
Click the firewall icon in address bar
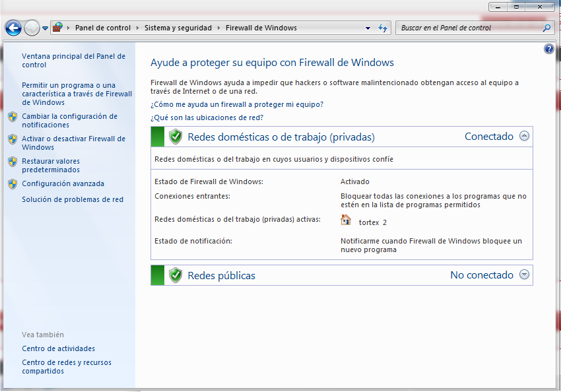(x=57, y=27)
